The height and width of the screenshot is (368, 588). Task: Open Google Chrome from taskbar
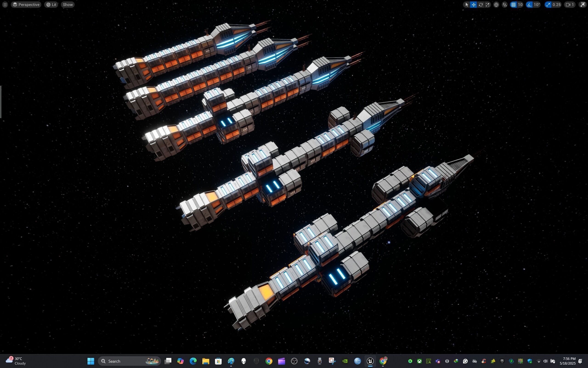pos(269,361)
